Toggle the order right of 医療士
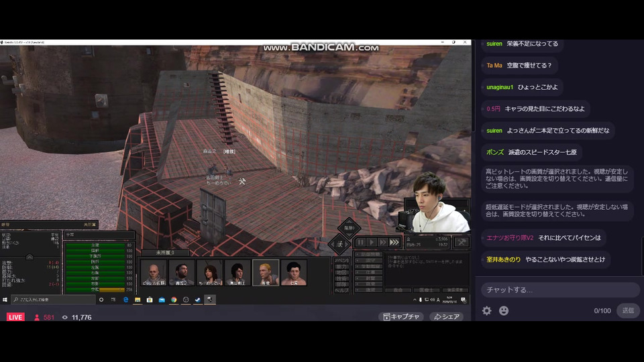The height and width of the screenshot is (362, 644). click(x=455, y=290)
